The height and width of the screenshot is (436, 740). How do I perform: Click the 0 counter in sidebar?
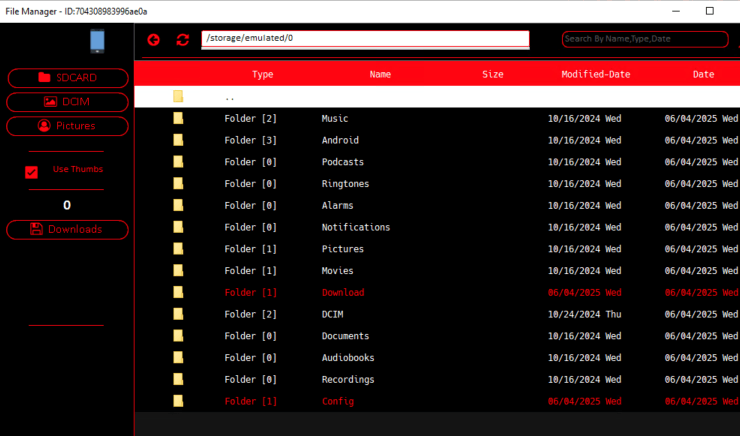67,205
